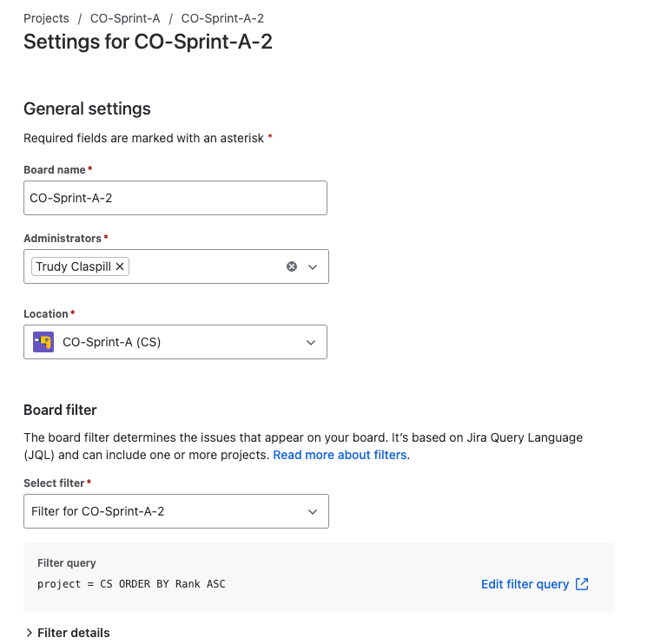The width and height of the screenshot is (667, 644).
Task: Click the Filter details label text
Action: [74, 633]
